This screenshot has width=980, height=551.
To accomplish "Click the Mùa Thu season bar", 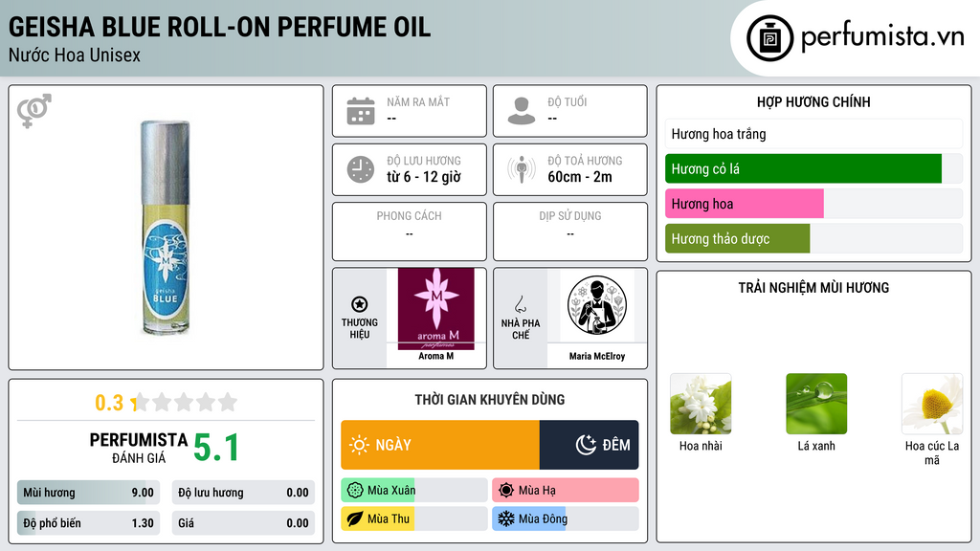I will click(x=414, y=518).
